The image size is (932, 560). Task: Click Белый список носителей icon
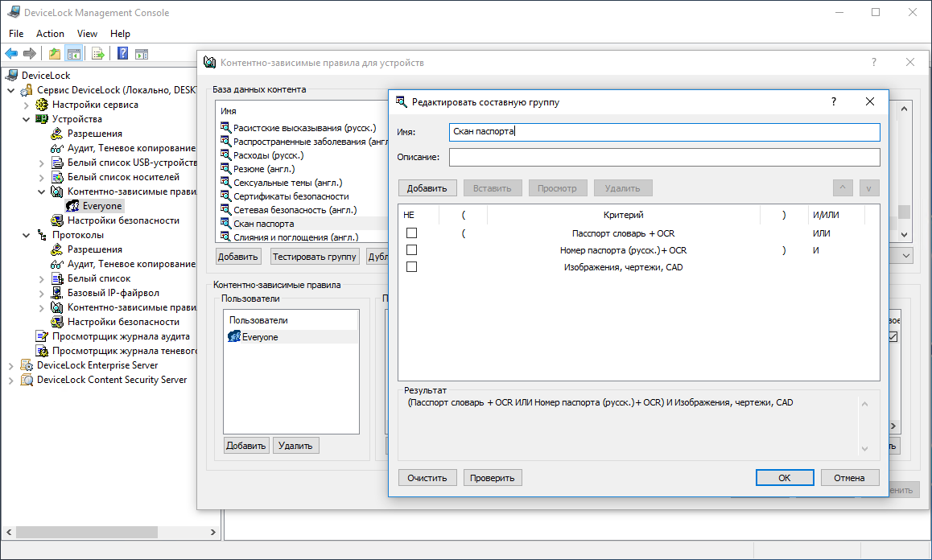coord(57,176)
